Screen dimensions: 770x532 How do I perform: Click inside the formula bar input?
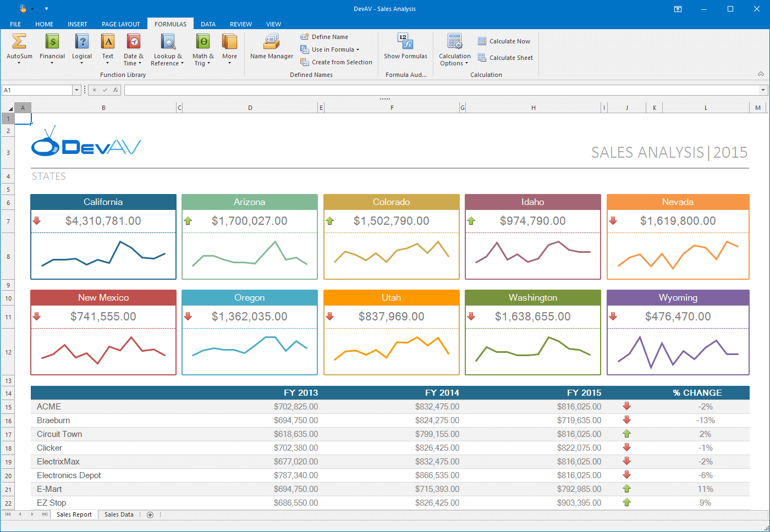[440, 90]
